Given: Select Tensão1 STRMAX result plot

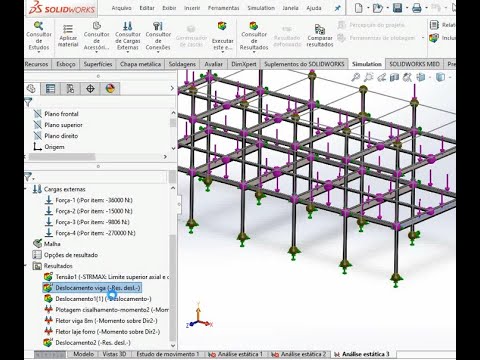Looking at the screenshot, I should point(106,277).
